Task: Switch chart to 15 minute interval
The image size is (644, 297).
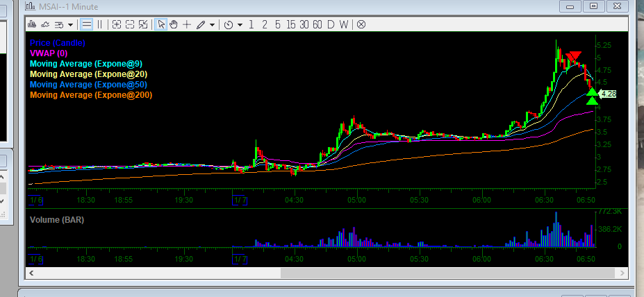Action: (x=291, y=24)
